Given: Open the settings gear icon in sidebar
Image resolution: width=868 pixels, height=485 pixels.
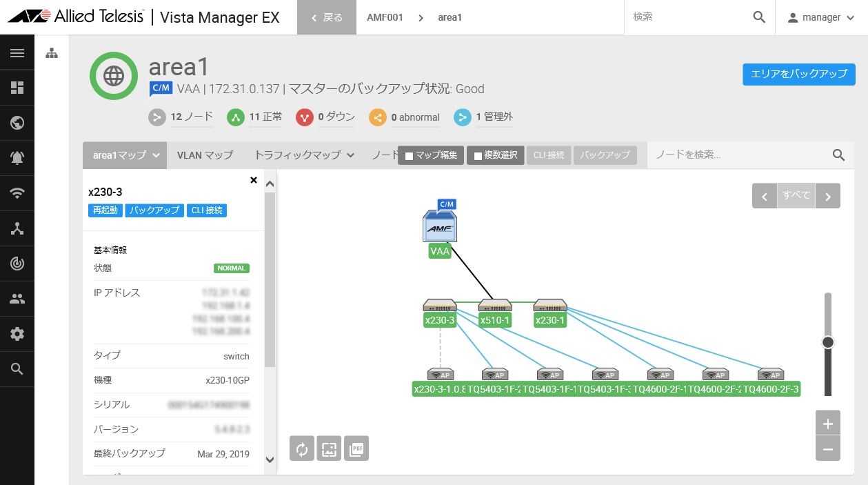Looking at the screenshot, I should point(17,334).
